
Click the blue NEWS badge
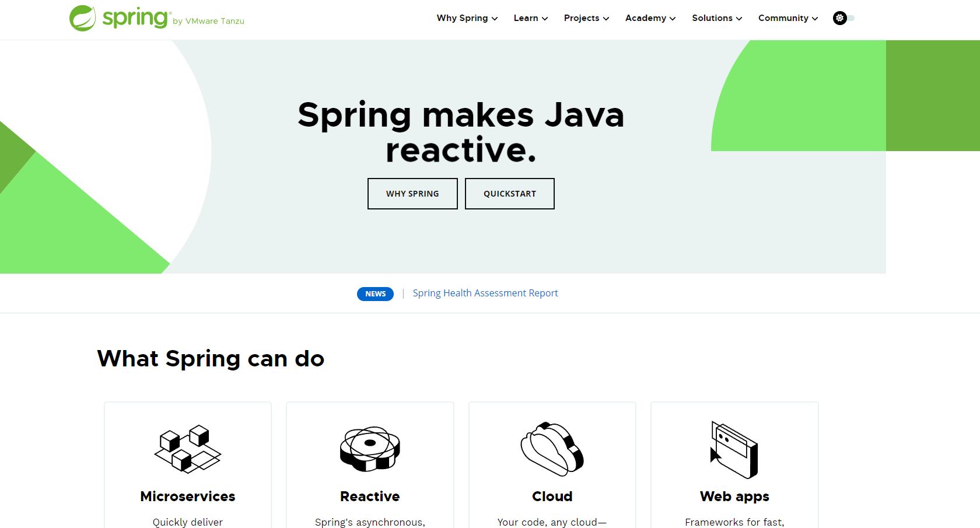coord(375,293)
